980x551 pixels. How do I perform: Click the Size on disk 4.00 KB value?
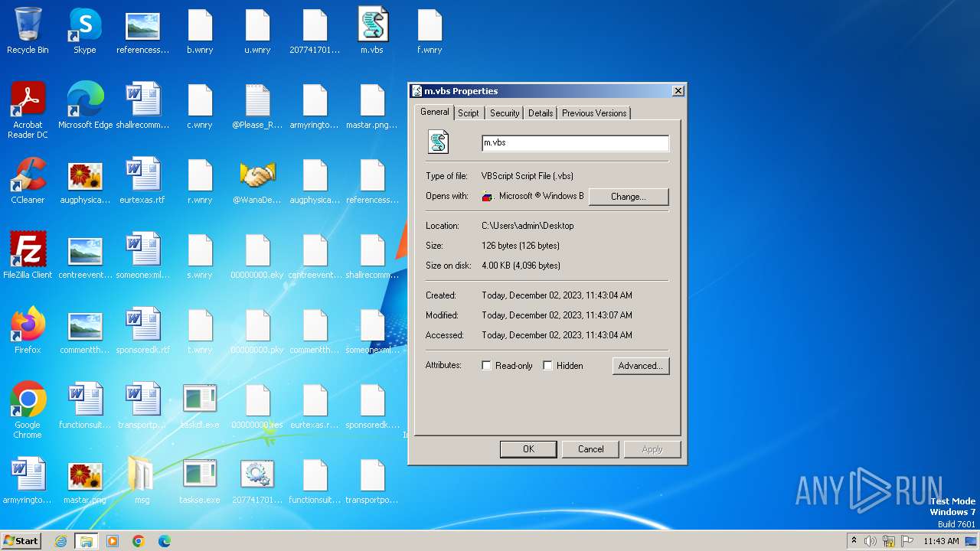click(521, 266)
